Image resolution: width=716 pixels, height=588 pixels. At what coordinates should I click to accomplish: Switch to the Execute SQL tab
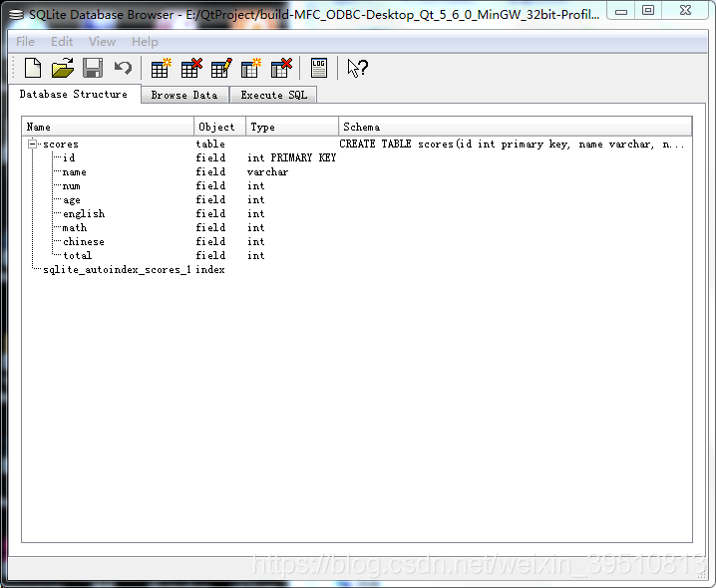273,95
